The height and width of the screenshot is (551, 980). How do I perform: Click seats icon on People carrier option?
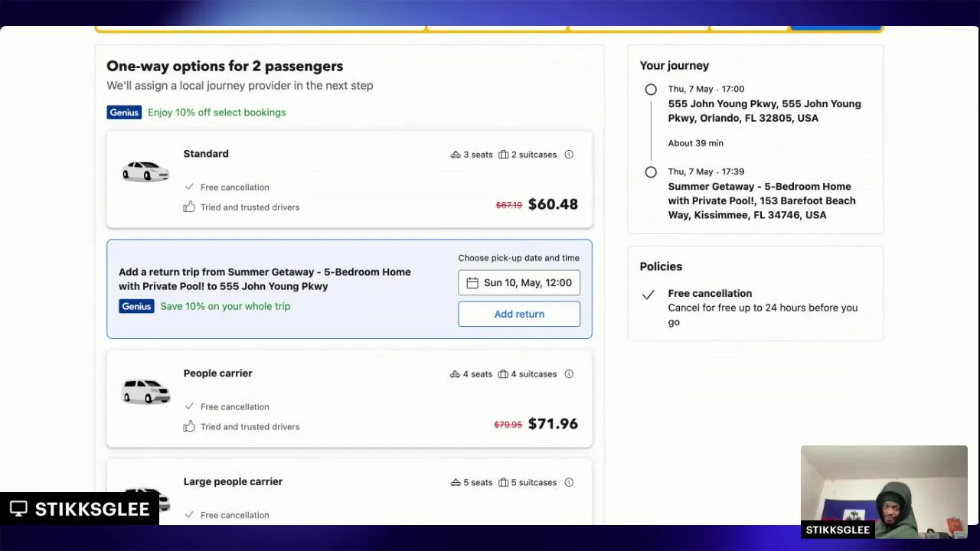tap(455, 374)
